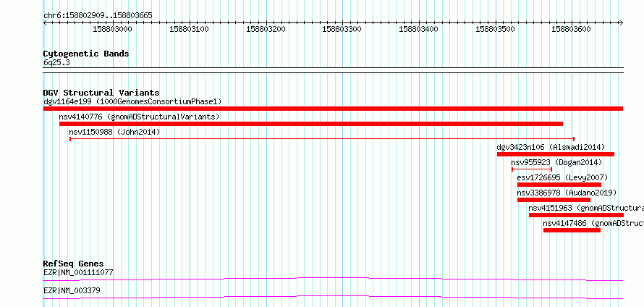Screen dimensions: 644x307
Task: Click the RefSeq Genes track title
Action: [x=73, y=264]
